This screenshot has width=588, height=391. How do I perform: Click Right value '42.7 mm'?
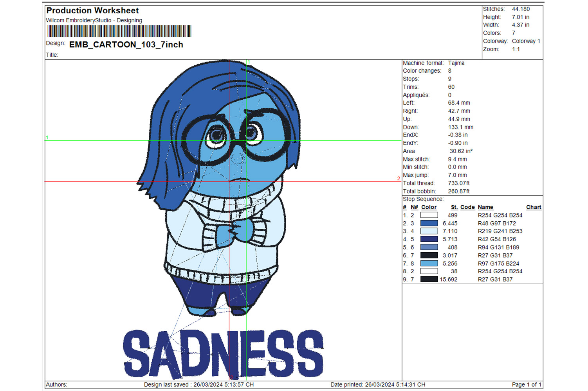[x=459, y=111]
